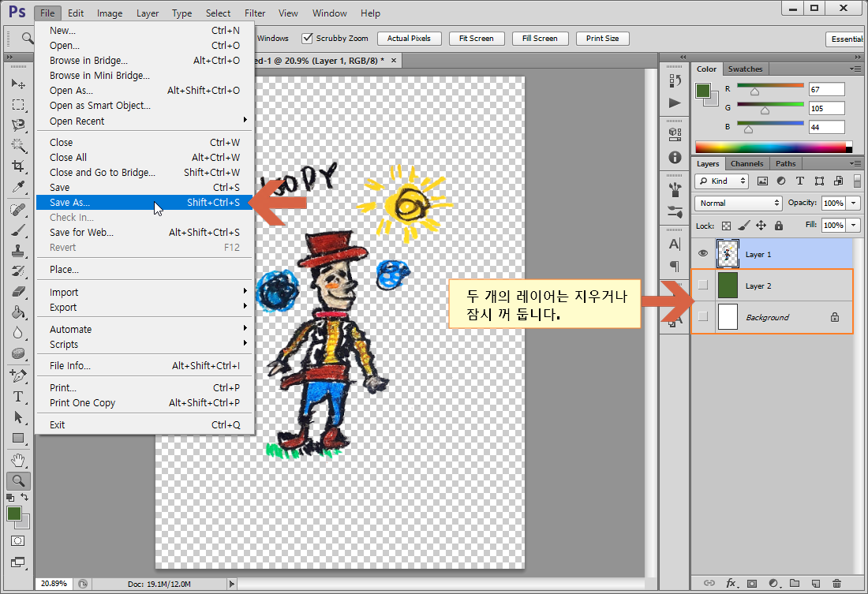Choose Save for Web menu item

pyautogui.click(x=144, y=233)
